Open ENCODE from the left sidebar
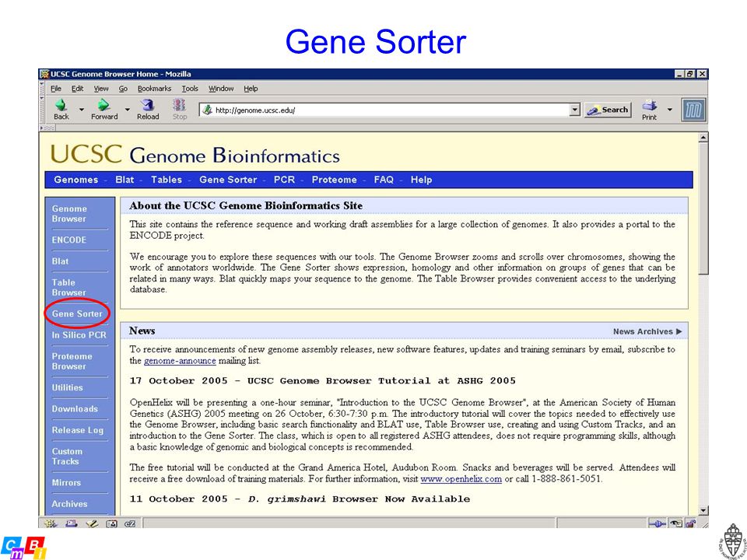 (x=69, y=240)
